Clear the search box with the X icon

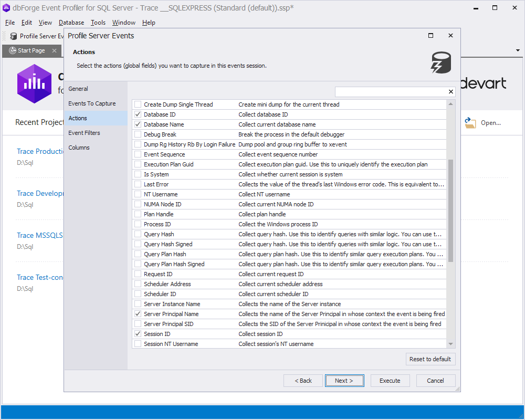450,91
